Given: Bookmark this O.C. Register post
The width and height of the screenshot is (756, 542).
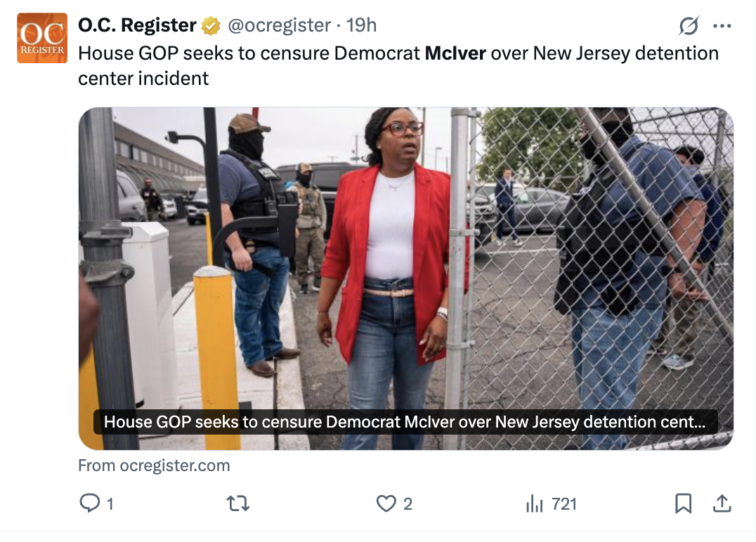Looking at the screenshot, I should [683, 503].
